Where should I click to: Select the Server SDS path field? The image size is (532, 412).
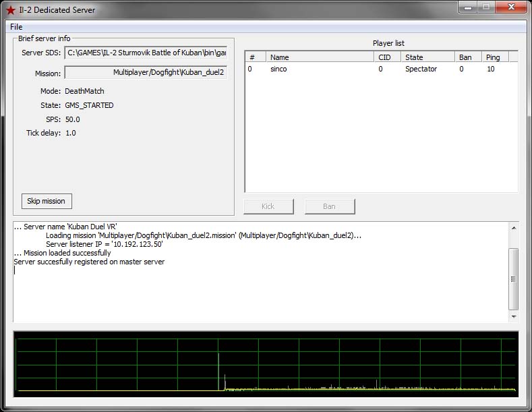pyautogui.click(x=146, y=53)
